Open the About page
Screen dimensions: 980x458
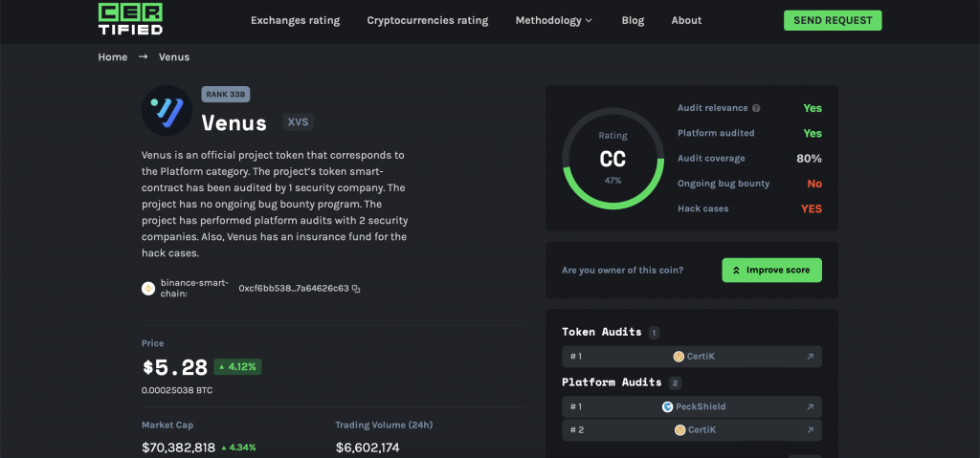686,21
